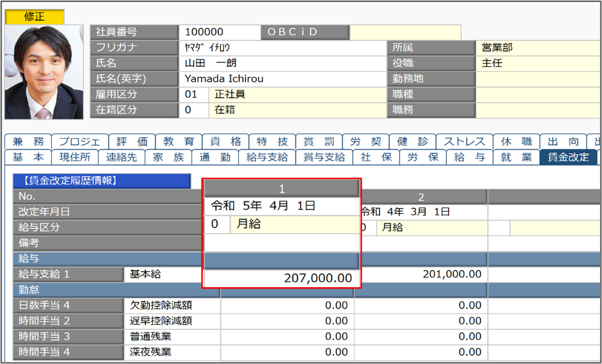Switch to the プロジェ tab

tap(80, 142)
